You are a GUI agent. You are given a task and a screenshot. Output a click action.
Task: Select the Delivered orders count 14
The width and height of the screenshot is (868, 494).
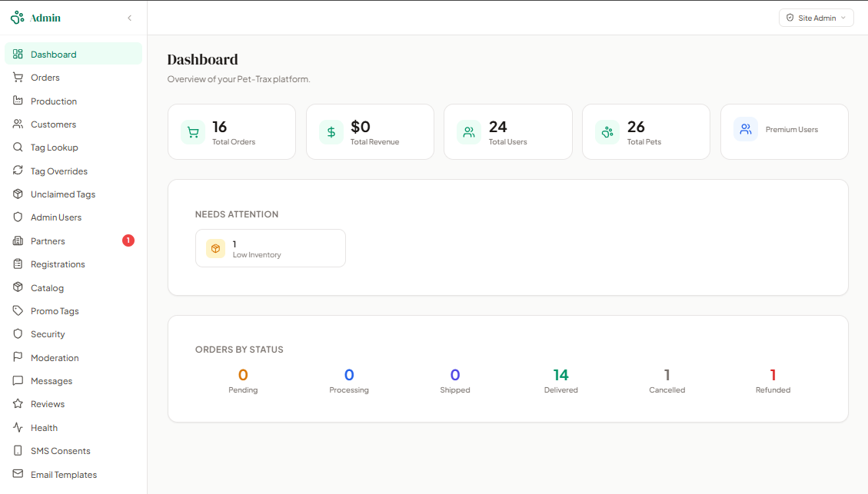560,375
